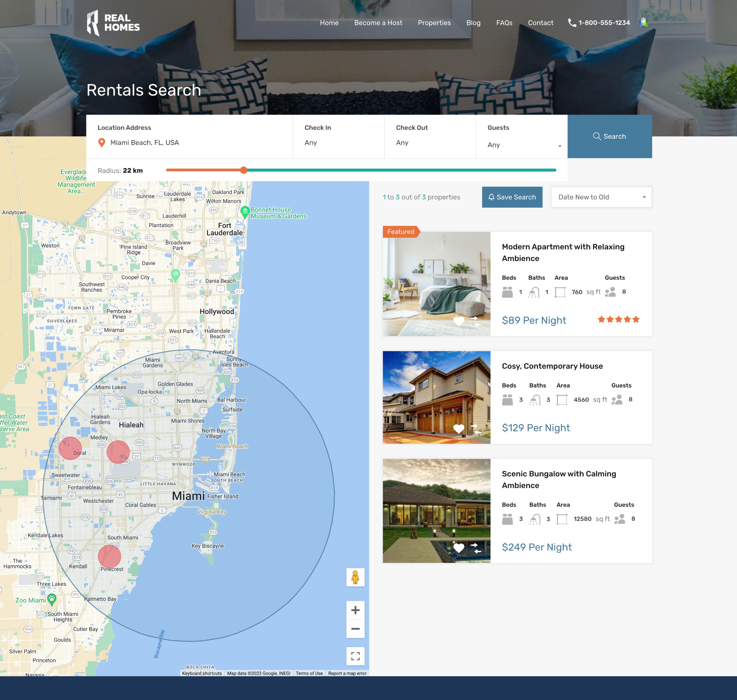737x700 pixels.
Task: Click the user avatar icon in header
Action: click(x=643, y=23)
